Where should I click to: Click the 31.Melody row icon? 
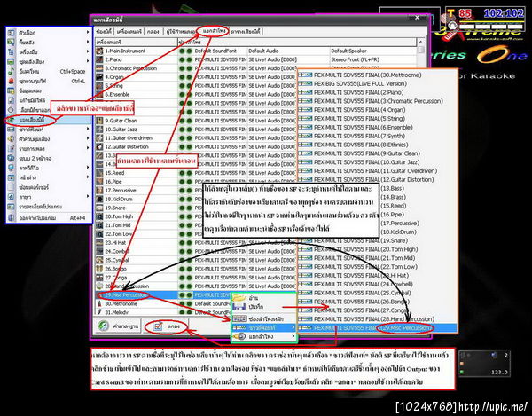(99, 312)
